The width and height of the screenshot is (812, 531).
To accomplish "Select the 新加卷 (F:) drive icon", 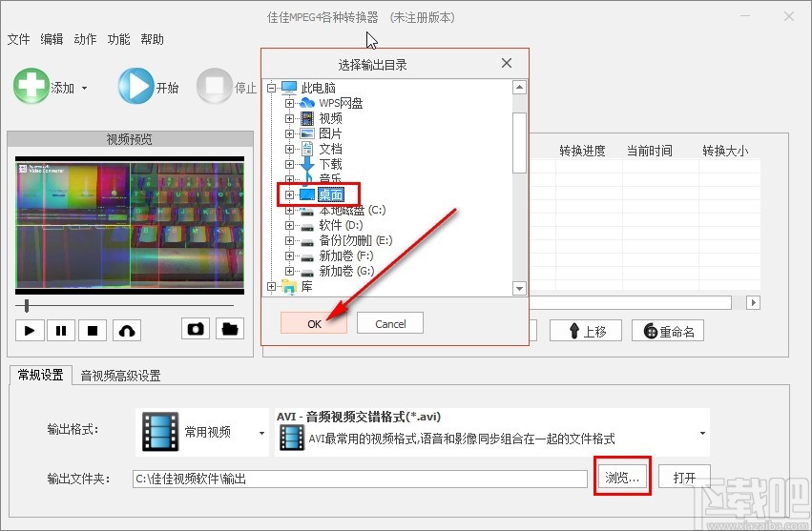I will click(307, 257).
